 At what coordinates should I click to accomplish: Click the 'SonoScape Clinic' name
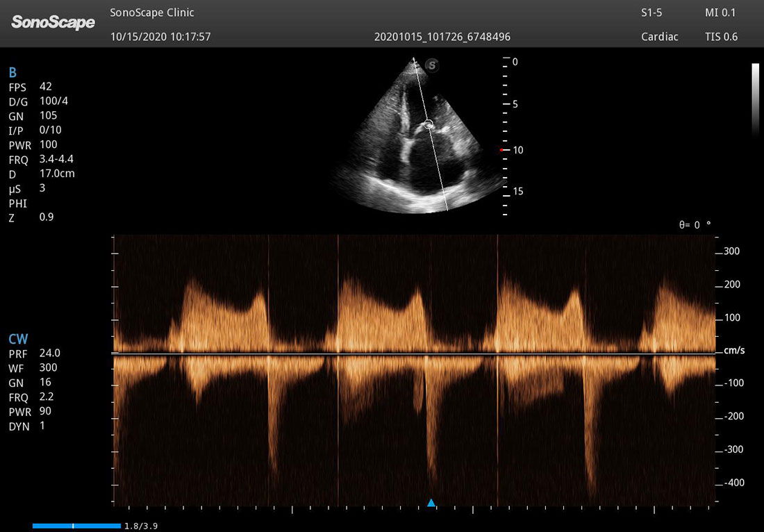pos(152,13)
